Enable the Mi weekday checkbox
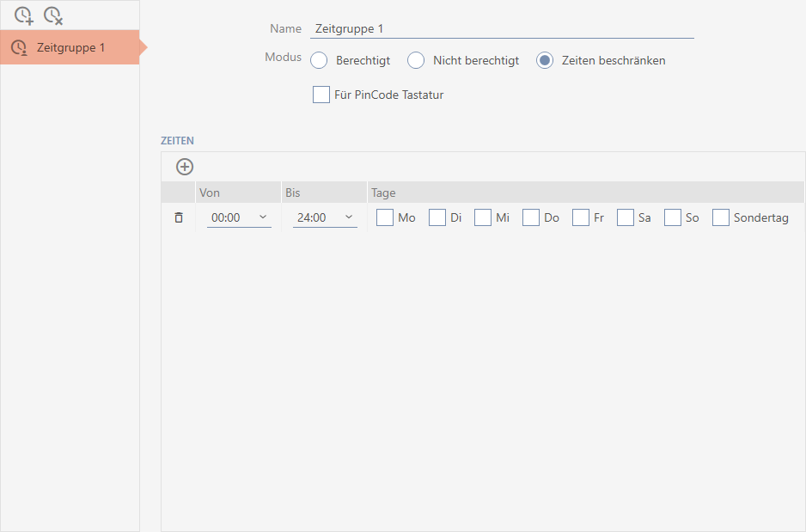The width and height of the screenshot is (806, 532). point(483,217)
